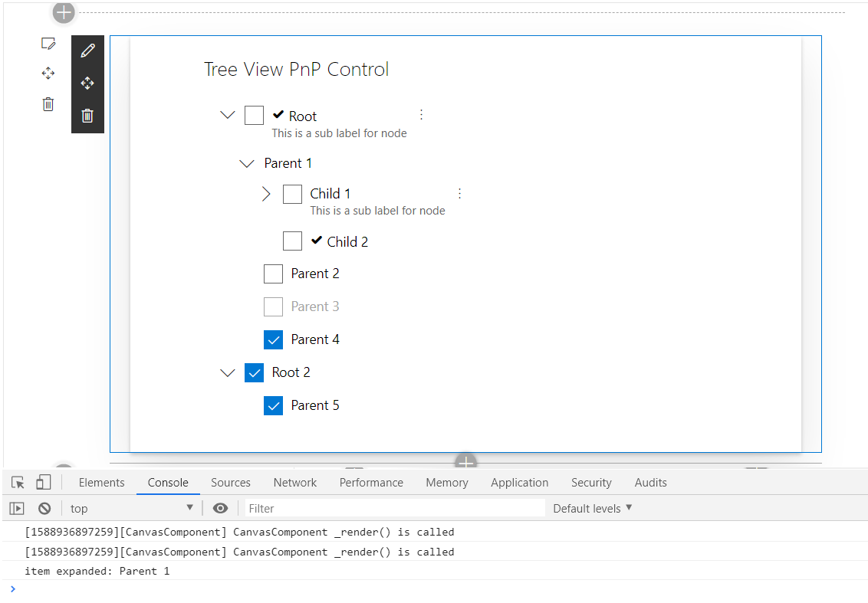Click the dark toolbar trash delete icon
Image resolution: width=868 pixels, height=603 pixels.
[x=87, y=116]
